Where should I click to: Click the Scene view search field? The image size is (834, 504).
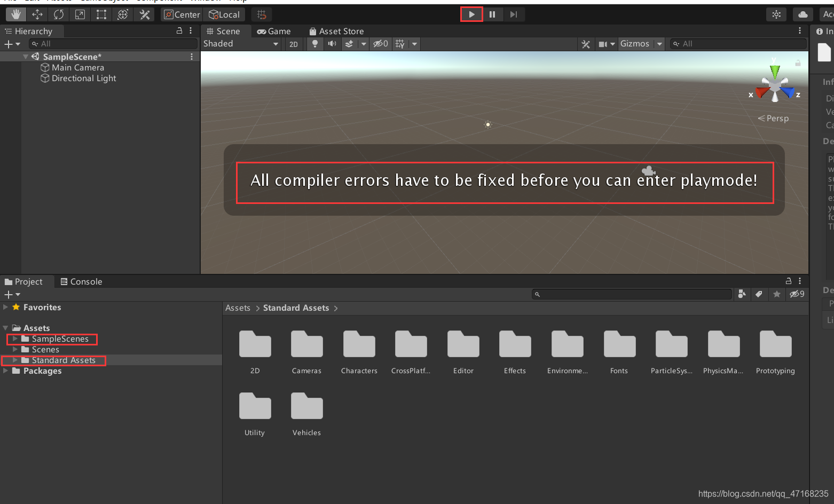coord(738,44)
